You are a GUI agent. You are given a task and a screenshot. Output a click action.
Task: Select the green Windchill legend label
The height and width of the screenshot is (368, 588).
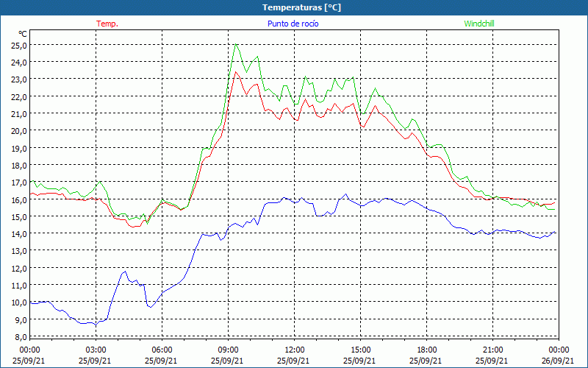479,24
